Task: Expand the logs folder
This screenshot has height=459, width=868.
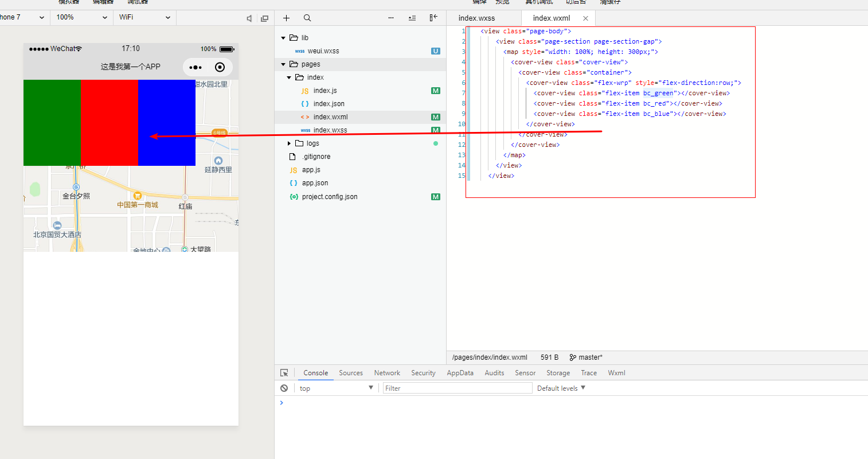Action: tap(289, 143)
